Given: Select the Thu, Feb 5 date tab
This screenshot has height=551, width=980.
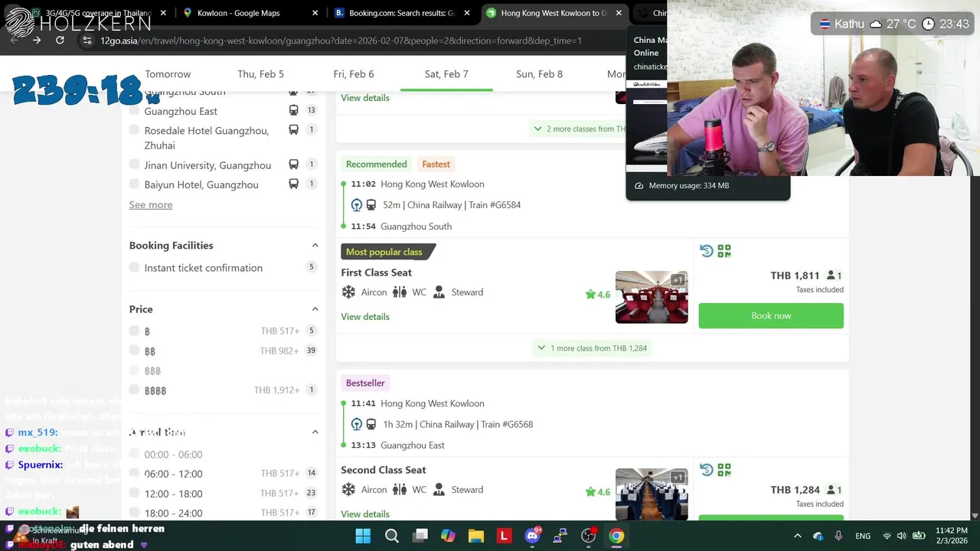Looking at the screenshot, I should coord(260,73).
